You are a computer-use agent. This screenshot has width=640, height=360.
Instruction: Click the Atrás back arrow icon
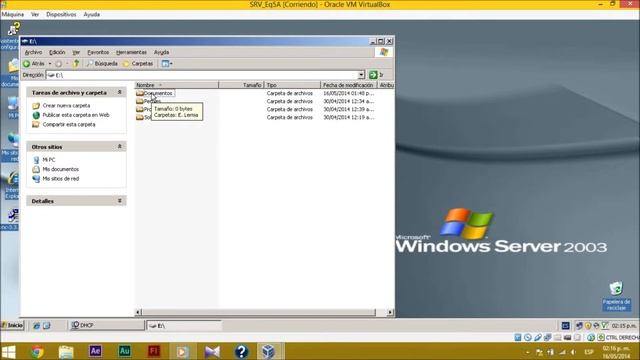tap(27, 64)
